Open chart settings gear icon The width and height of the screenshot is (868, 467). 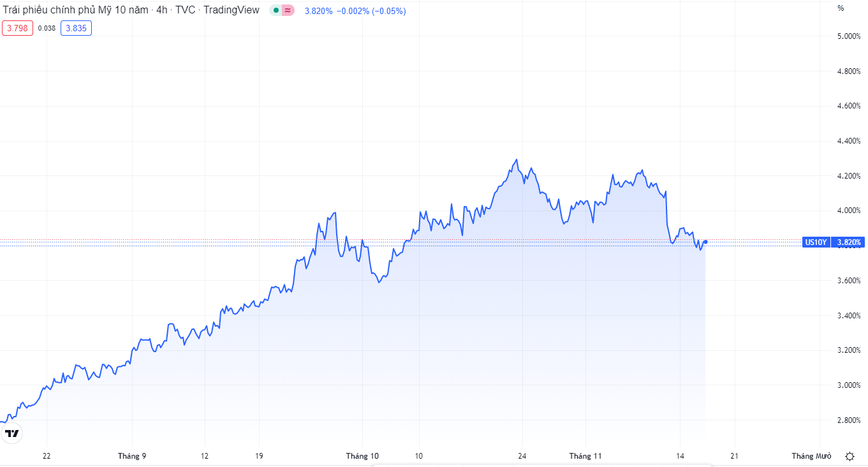click(x=850, y=456)
